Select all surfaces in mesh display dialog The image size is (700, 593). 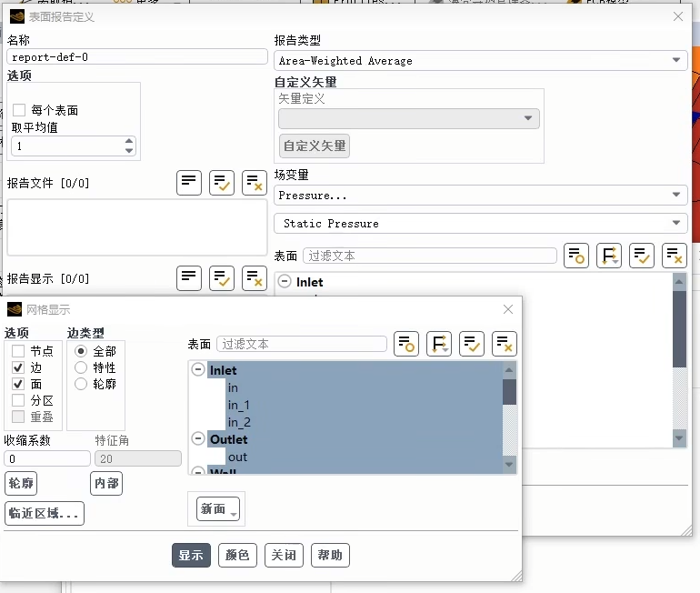[472, 344]
